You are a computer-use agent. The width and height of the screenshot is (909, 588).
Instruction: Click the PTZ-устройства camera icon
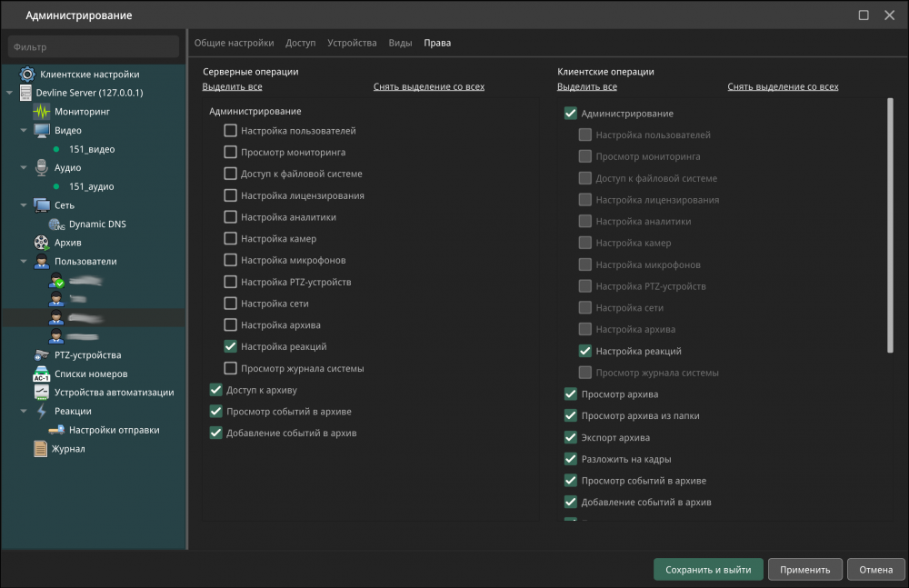[x=42, y=354]
